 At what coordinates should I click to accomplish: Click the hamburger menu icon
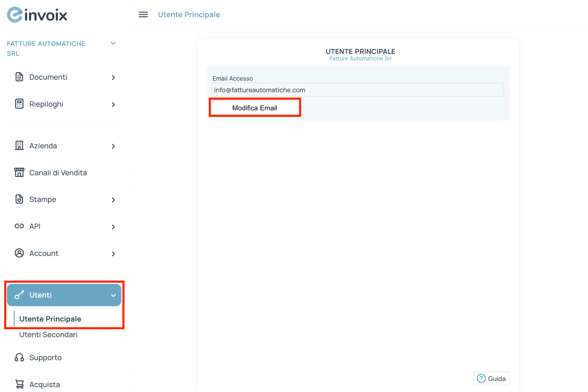[x=143, y=14]
